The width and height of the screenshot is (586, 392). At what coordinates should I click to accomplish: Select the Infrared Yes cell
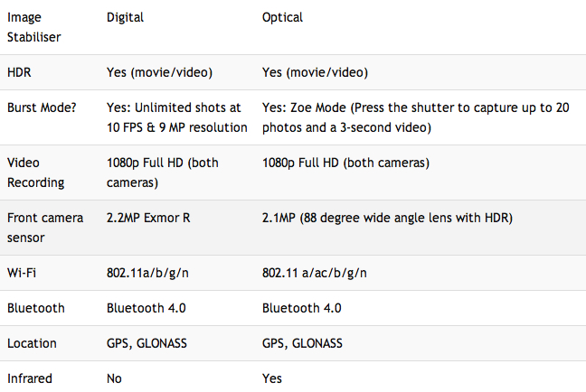pos(272,378)
